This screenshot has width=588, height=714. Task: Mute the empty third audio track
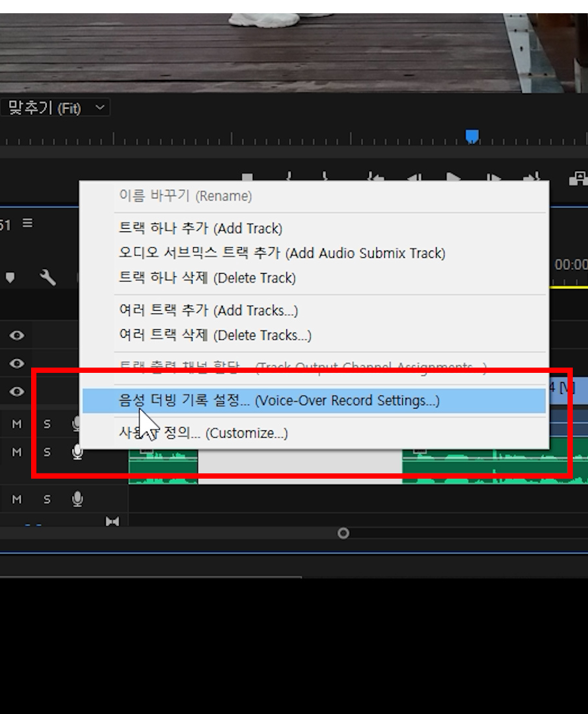click(x=17, y=500)
